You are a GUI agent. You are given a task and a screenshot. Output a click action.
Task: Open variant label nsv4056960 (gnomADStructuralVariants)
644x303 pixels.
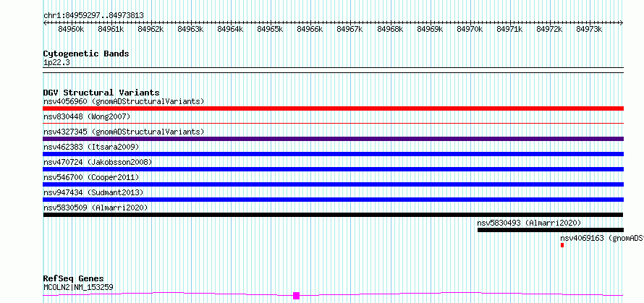124,101
